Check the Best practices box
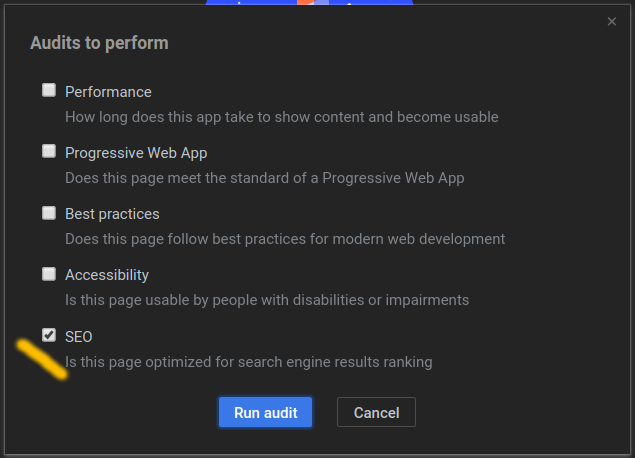The image size is (635, 458). click(x=49, y=213)
